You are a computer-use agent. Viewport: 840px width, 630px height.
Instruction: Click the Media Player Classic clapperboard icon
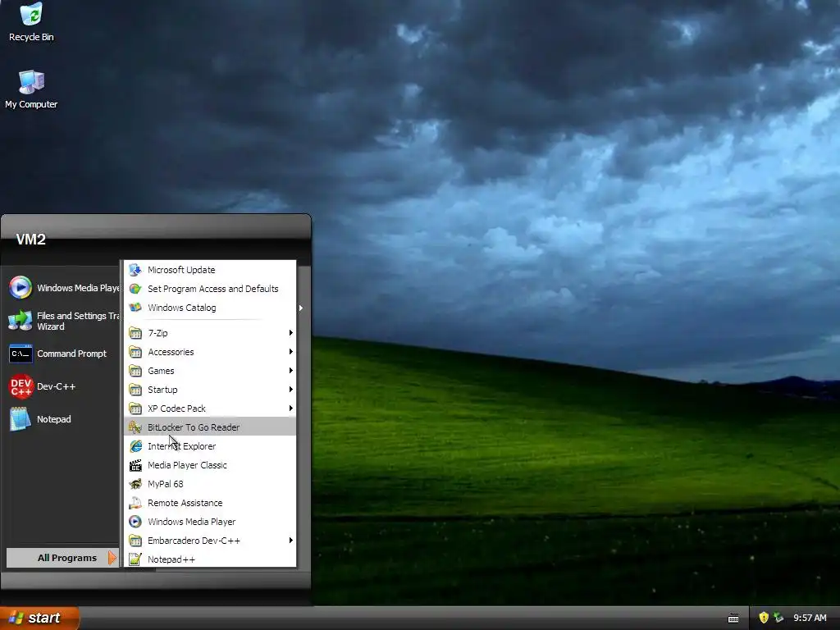pyautogui.click(x=135, y=465)
